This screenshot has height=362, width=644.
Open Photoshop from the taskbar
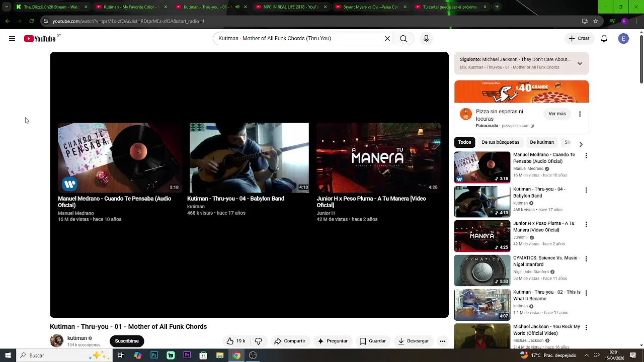(x=154, y=355)
